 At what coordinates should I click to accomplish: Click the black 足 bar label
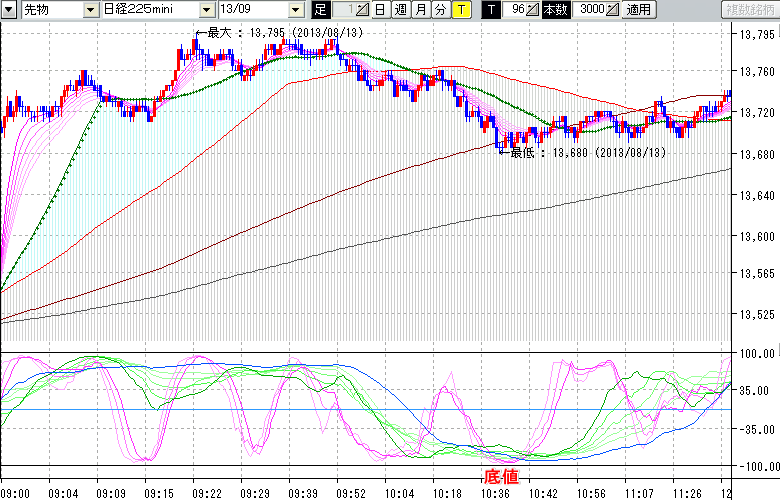[320, 9]
